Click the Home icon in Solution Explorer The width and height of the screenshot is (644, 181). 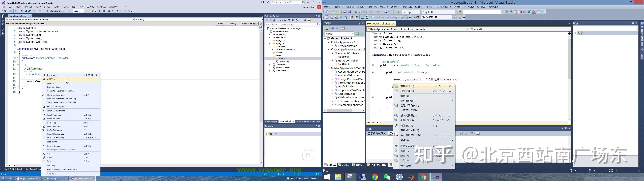274,20
